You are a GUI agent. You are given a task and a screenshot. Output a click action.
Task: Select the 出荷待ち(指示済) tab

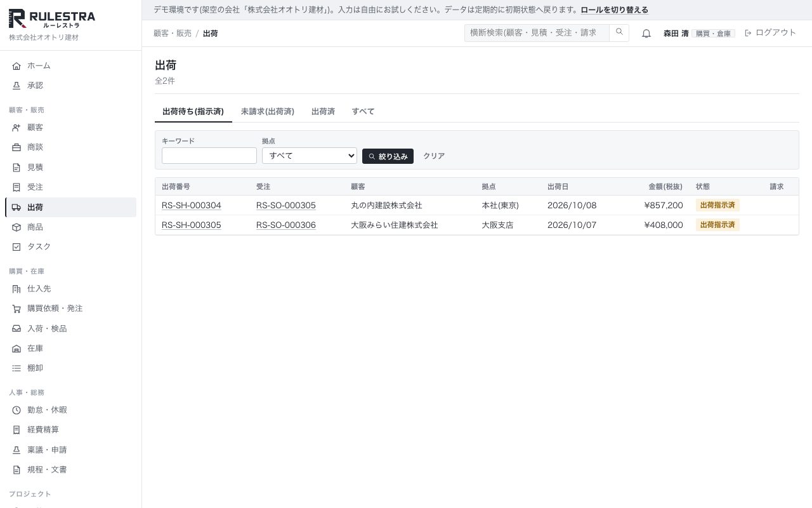(193, 111)
